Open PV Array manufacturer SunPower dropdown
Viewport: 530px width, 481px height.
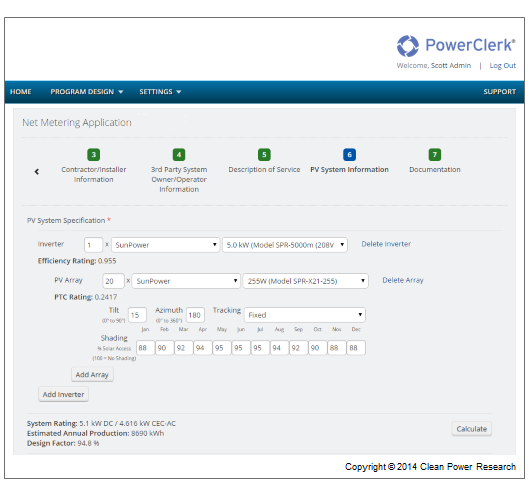pyautogui.click(x=186, y=281)
